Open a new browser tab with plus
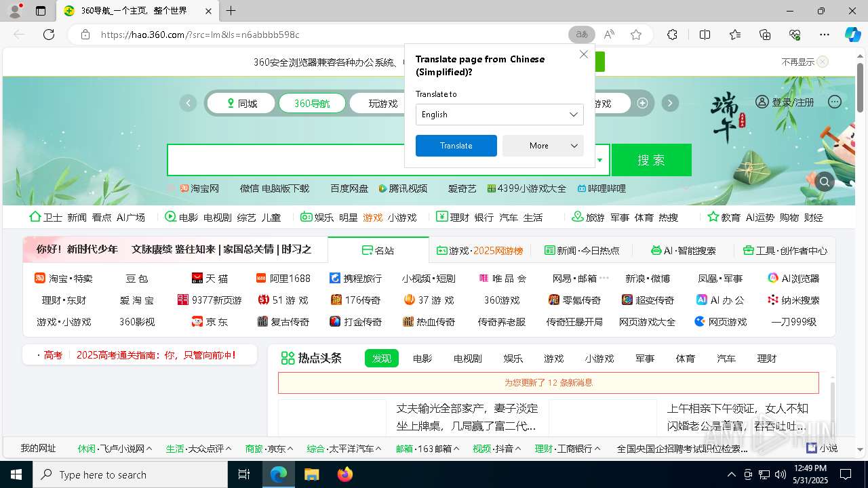 [x=231, y=11]
